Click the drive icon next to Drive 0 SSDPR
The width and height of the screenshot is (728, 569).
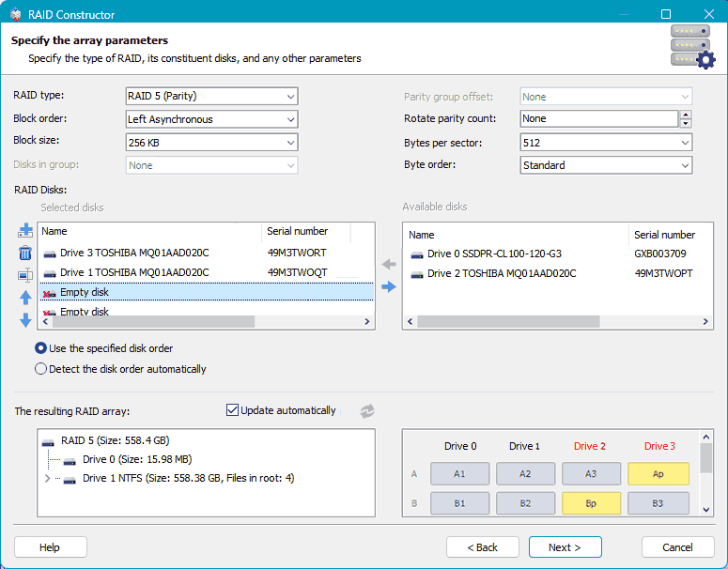417,254
